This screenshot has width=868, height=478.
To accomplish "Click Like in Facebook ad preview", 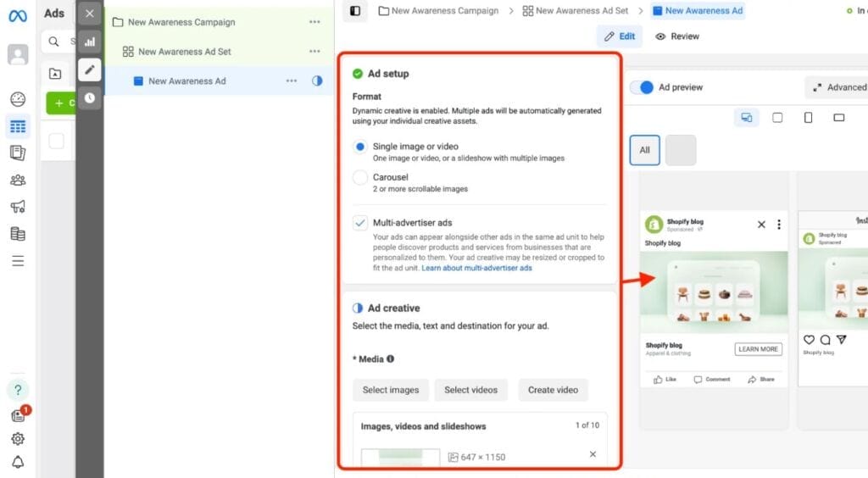I will (x=665, y=380).
